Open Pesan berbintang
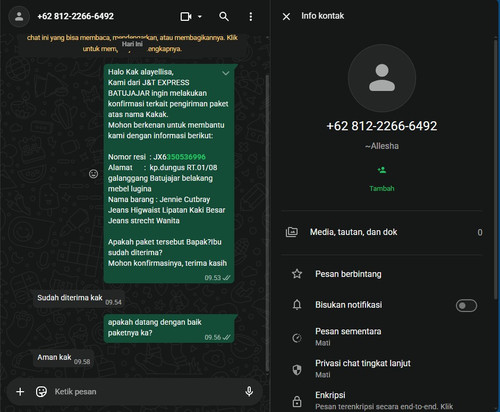 coord(382,274)
